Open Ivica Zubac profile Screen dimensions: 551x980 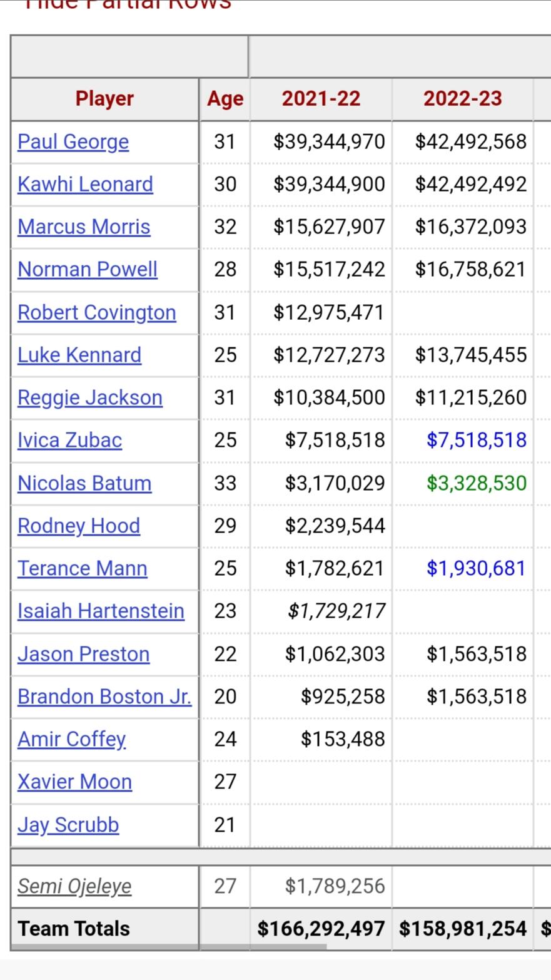pyautogui.click(x=69, y=441)
